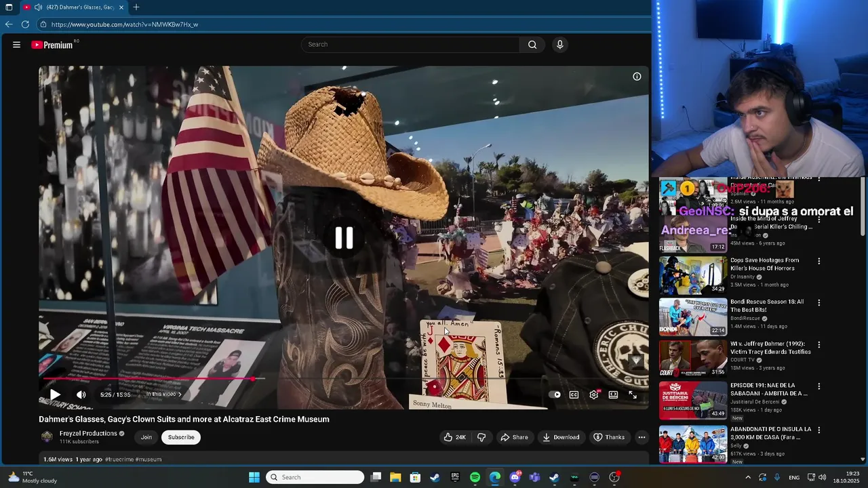Open Discord from the taskbar
The image size is (868, 488).
click(x=515, y=477)
